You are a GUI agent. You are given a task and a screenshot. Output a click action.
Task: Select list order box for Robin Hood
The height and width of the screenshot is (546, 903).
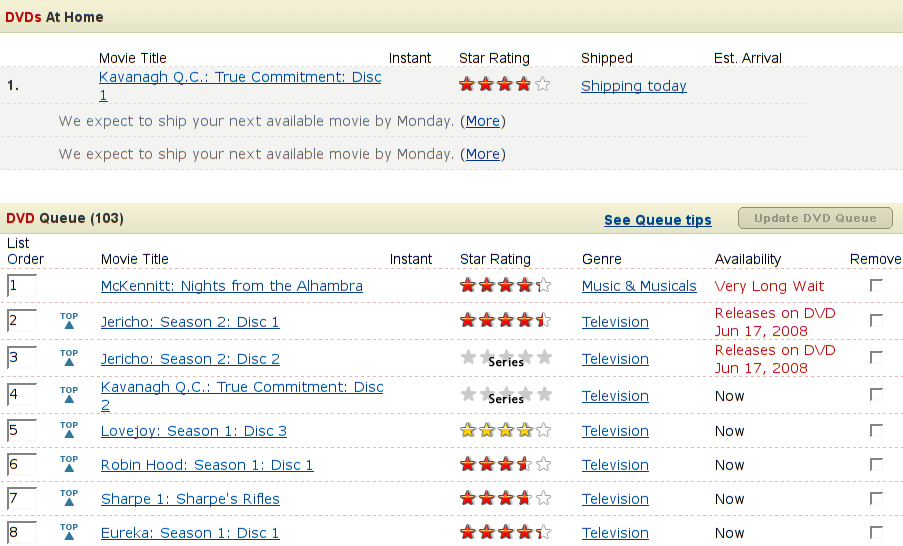[22, 465]
